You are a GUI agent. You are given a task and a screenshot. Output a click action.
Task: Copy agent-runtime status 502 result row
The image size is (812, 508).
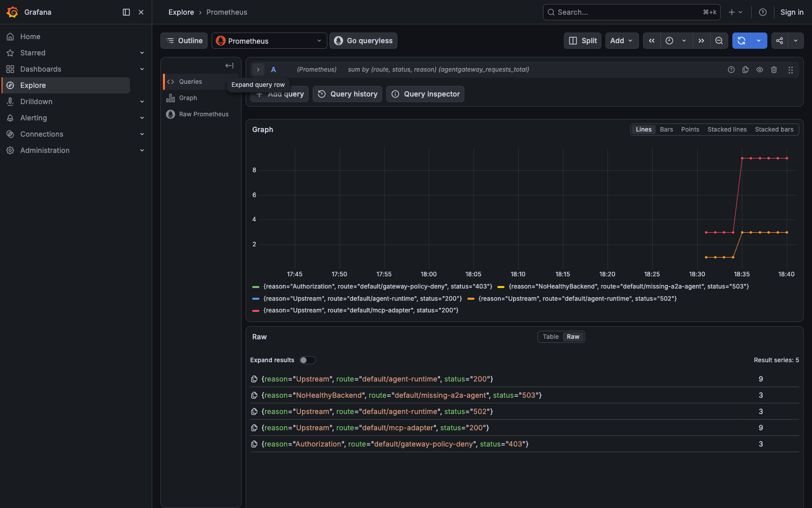pos(254,411)
